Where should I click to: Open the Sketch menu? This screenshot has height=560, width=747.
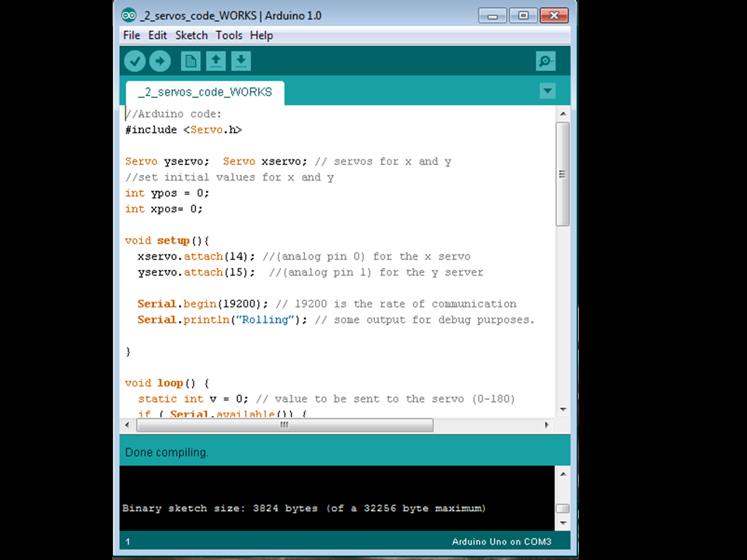(x=191, y=35)
